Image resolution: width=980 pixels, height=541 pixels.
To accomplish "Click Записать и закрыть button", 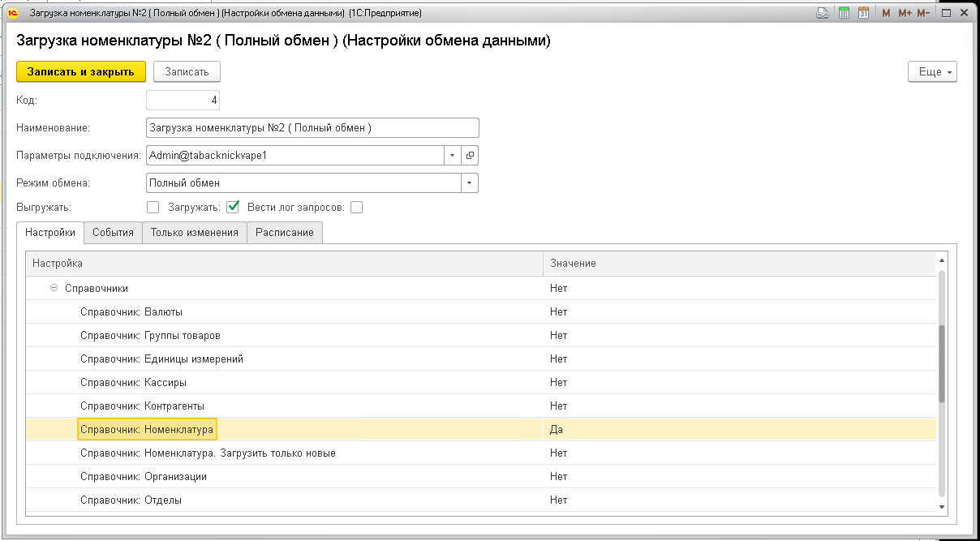I will (x=80, y=71).
